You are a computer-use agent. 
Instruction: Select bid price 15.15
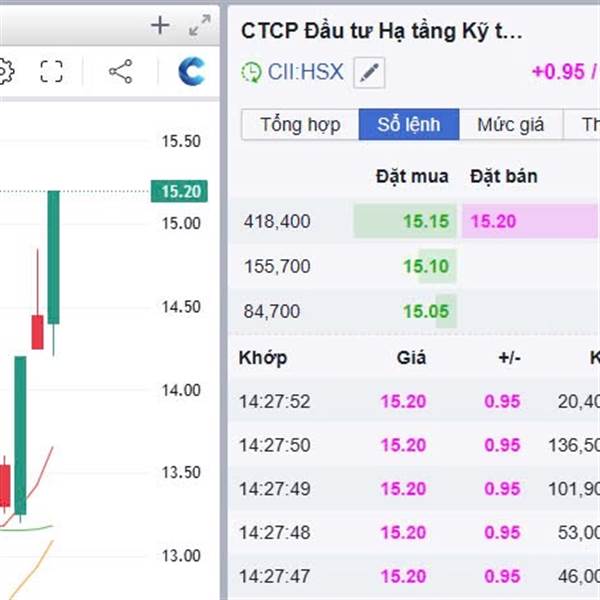tap(426, 221)
